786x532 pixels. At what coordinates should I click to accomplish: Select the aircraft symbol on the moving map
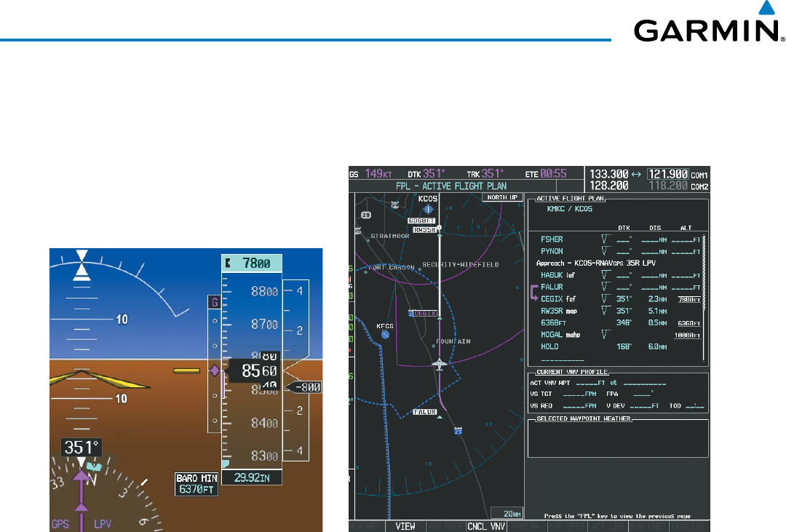pos(440,364)
